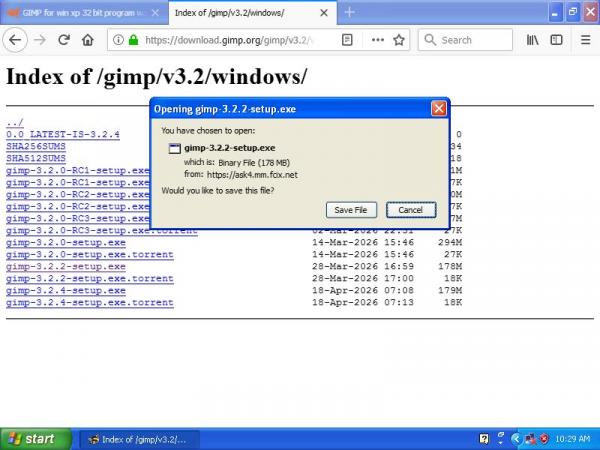Show sidebars icon in toolbar
Screen dimensions: 600x450
tap(556, 40)
